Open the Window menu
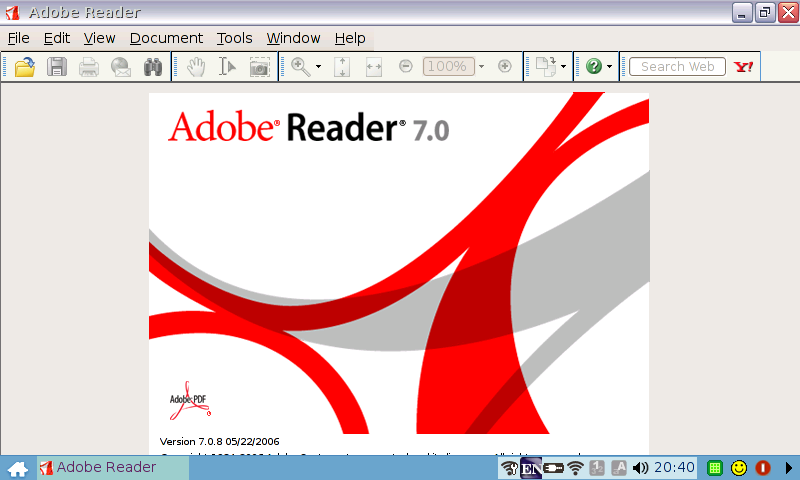The height and width of the screenshot is (480, 800). click(x=293, y=38)
